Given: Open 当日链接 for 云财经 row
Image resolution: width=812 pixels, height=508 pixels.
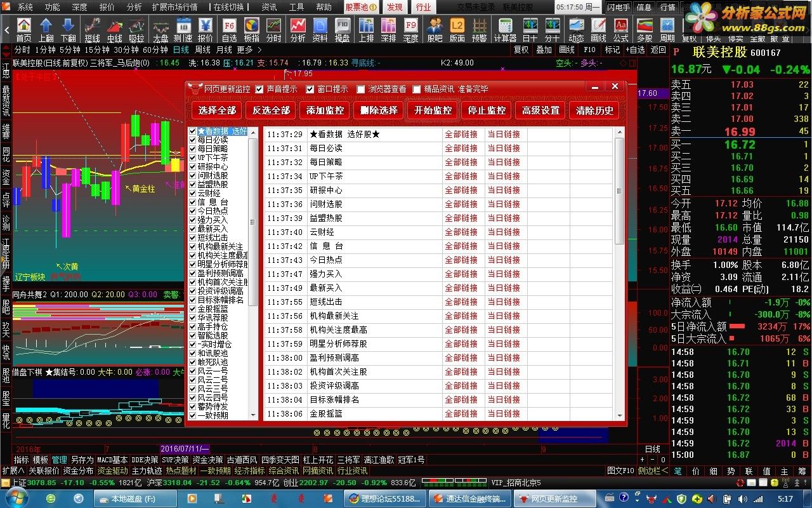Looking at the screenshot, I should (504, 232).
